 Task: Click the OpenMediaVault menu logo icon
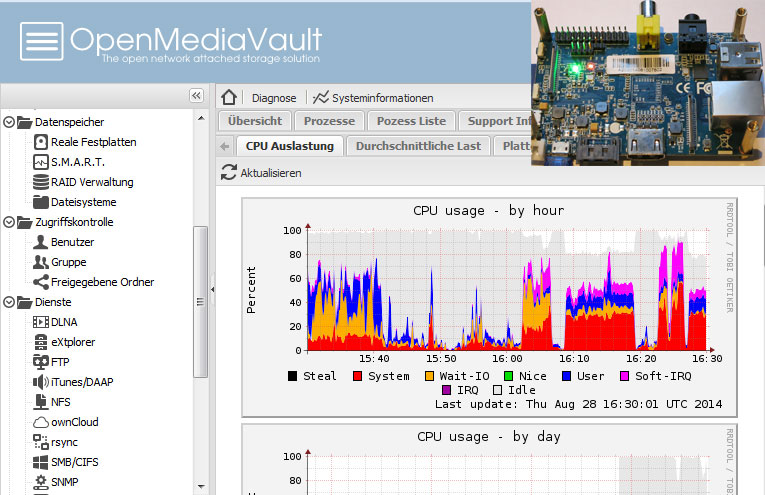point(41,41)
